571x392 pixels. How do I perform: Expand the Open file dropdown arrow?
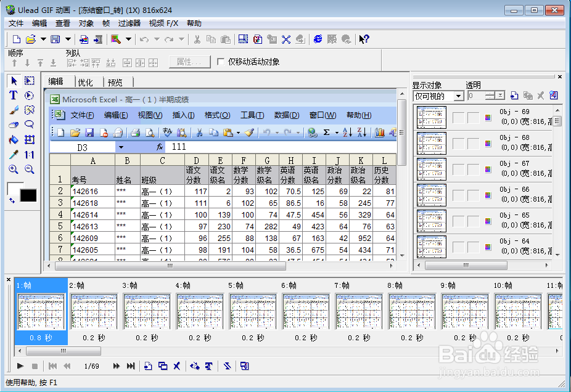point(43,39)
